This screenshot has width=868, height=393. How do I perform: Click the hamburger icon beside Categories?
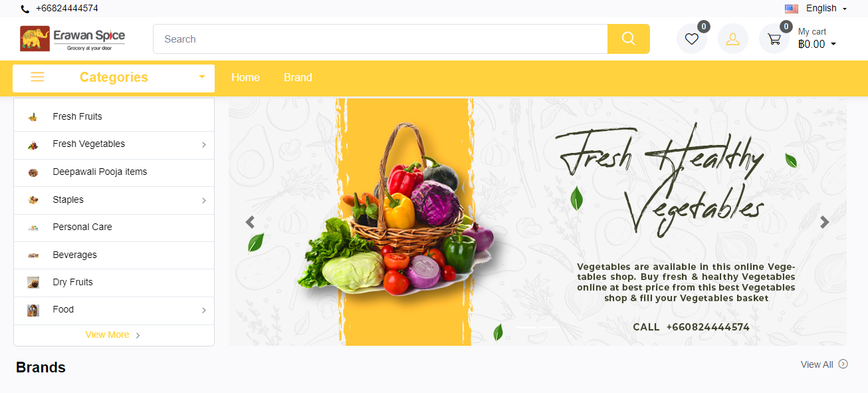(37, 77)
